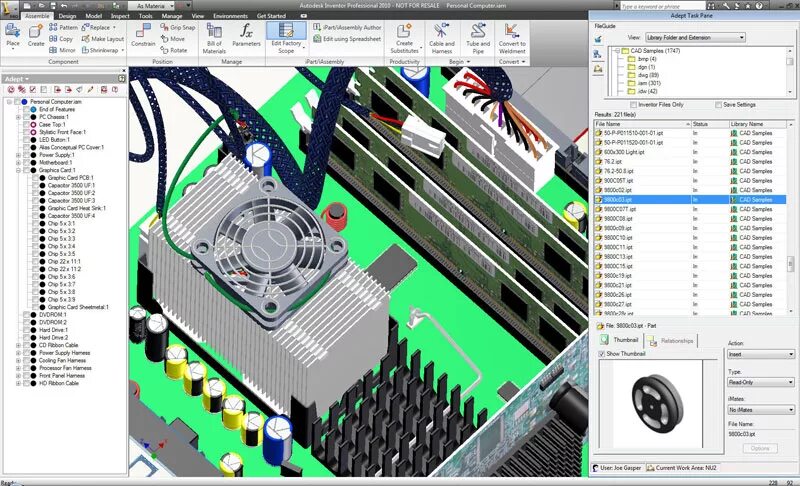
Task: Click the Edit Factory Scope tool
Action: (286, 38)
